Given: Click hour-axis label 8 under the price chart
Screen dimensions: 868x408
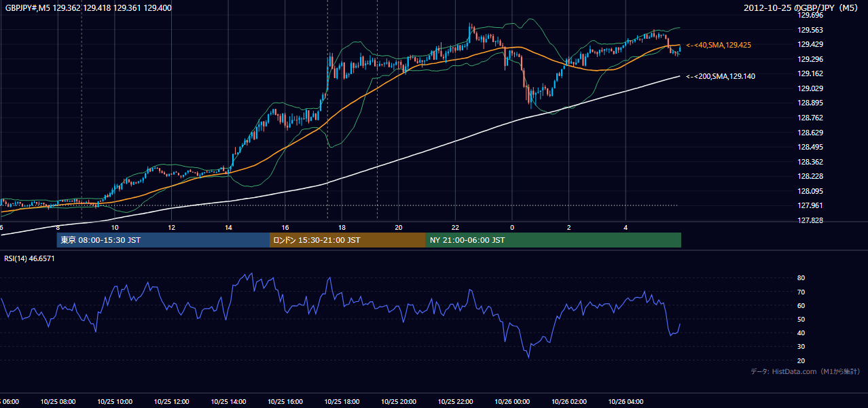Looking at the screenshot, I should coord(58,228).
